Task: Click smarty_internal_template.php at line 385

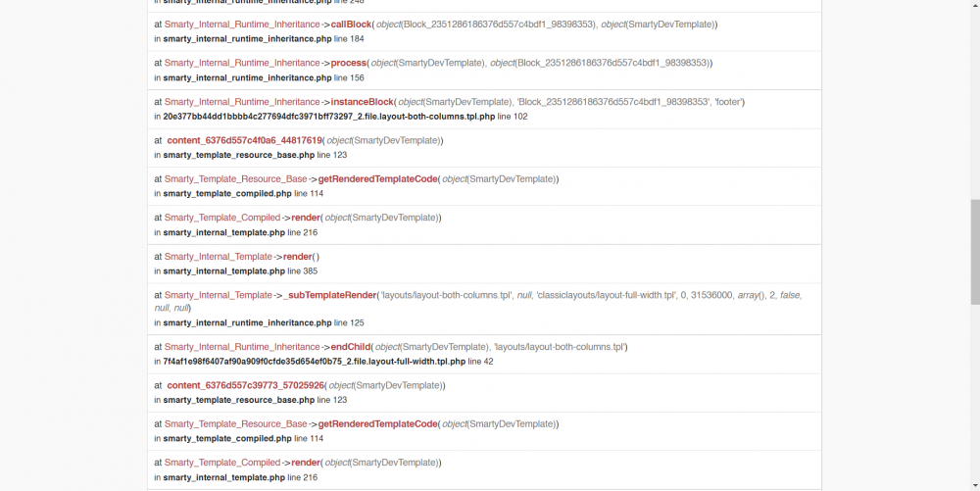Action: coord(223,271)
